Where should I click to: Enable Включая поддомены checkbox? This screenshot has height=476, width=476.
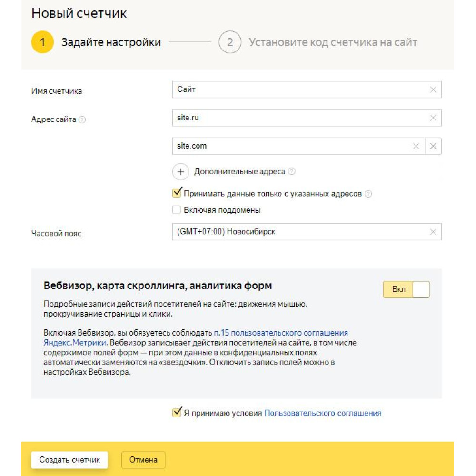[177, 210]
